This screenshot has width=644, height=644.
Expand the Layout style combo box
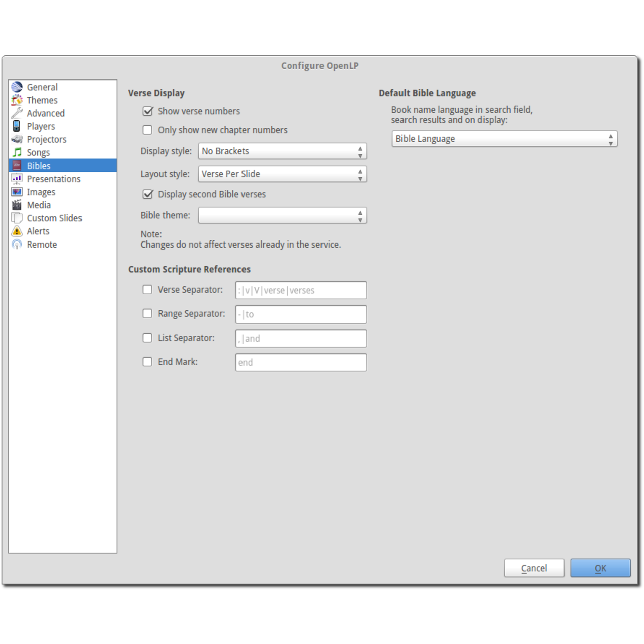click(x=282, y=174)
